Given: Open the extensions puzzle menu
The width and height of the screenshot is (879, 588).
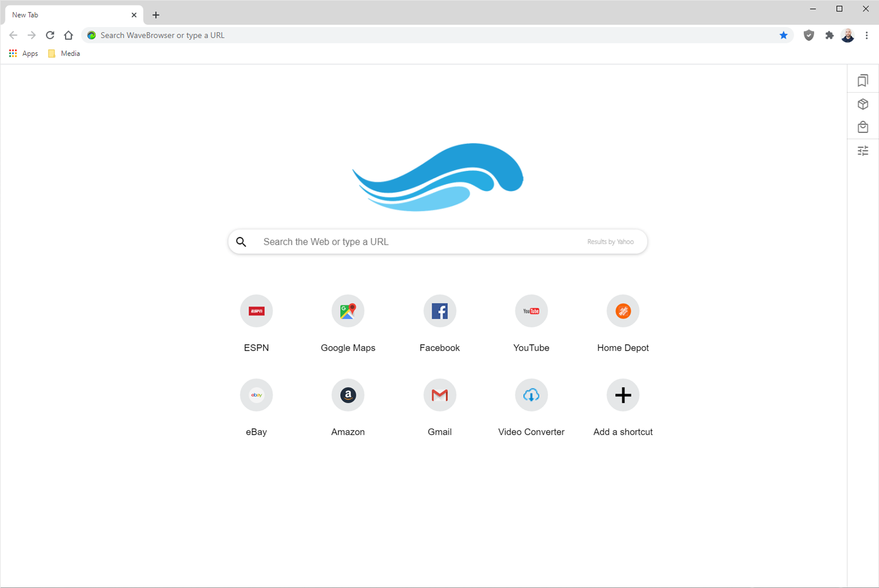Looking at the screenshot, I should click(x=829, y=36).
